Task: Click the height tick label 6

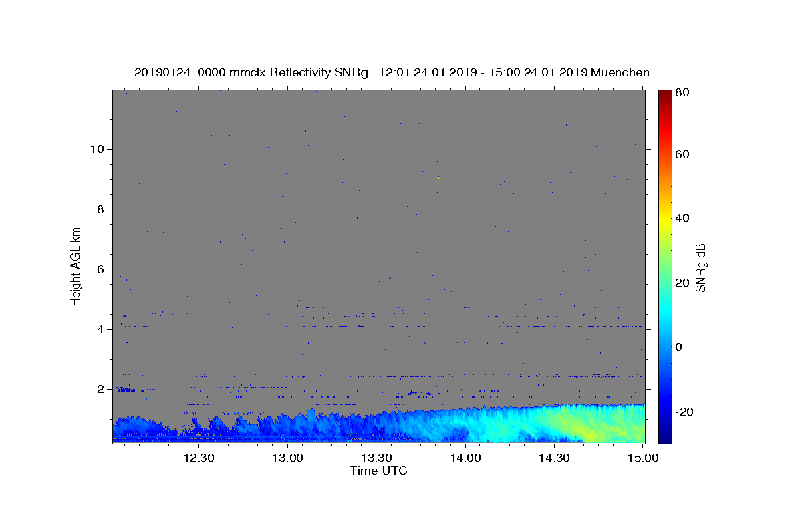Action: (x=101, y=269)
